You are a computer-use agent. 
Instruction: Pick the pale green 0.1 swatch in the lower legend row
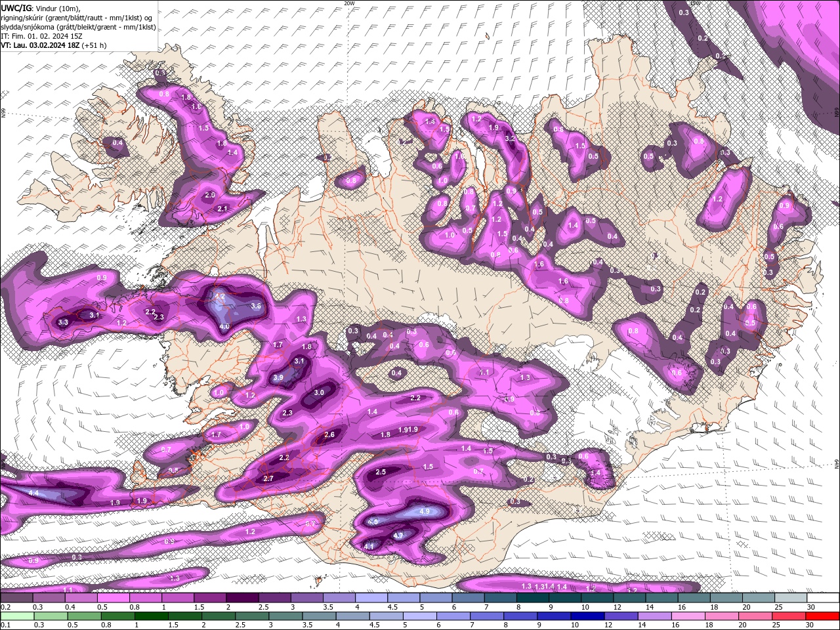coord(16,616)
